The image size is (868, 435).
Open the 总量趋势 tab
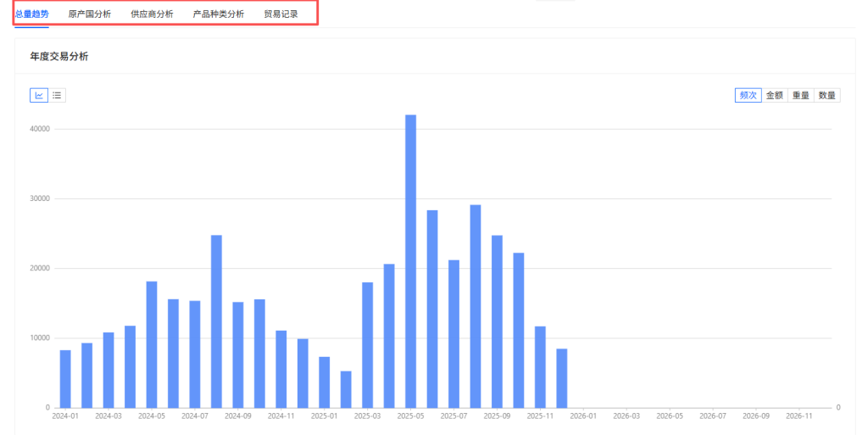(32, 14)
